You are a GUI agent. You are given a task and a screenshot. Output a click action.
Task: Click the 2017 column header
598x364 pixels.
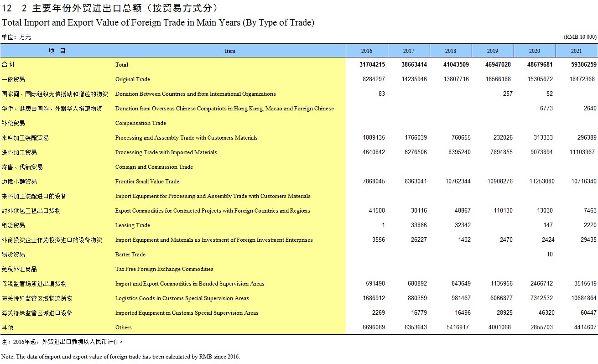tap(409, 51)
